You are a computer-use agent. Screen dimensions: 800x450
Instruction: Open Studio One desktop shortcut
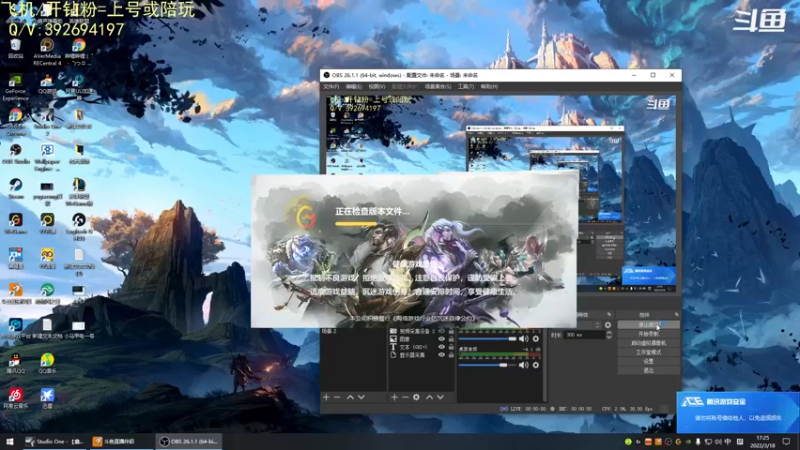click(47, 122)
